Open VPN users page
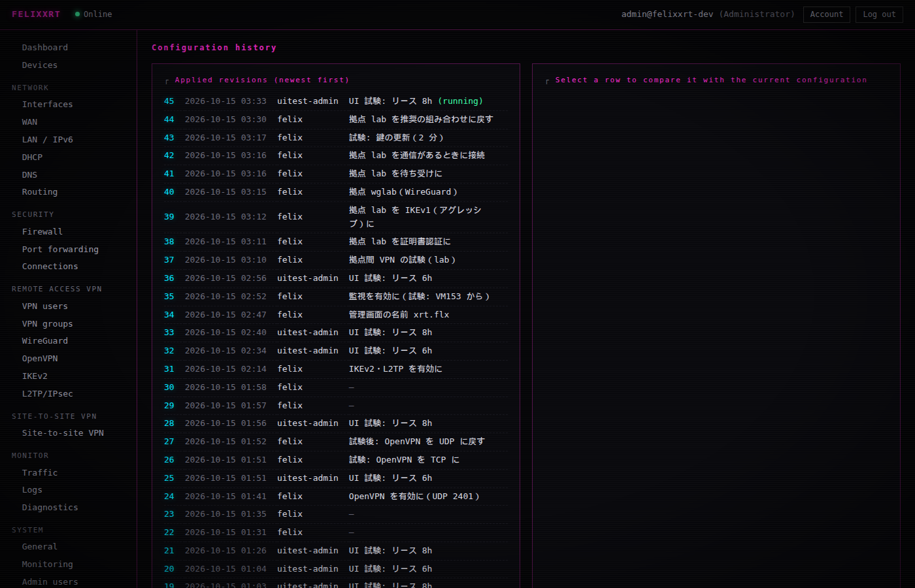 pyautogui.click(x=45, y=306)
